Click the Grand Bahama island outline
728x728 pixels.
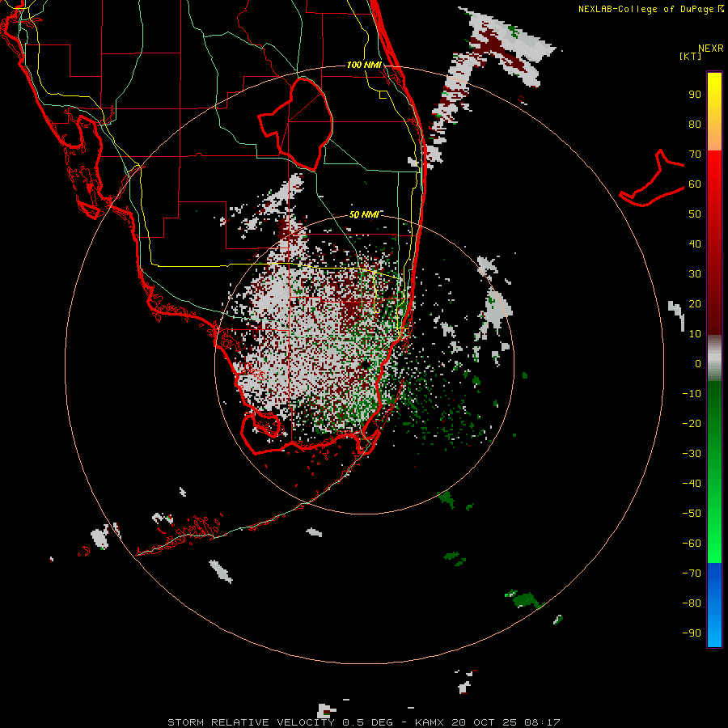point(652,178)
